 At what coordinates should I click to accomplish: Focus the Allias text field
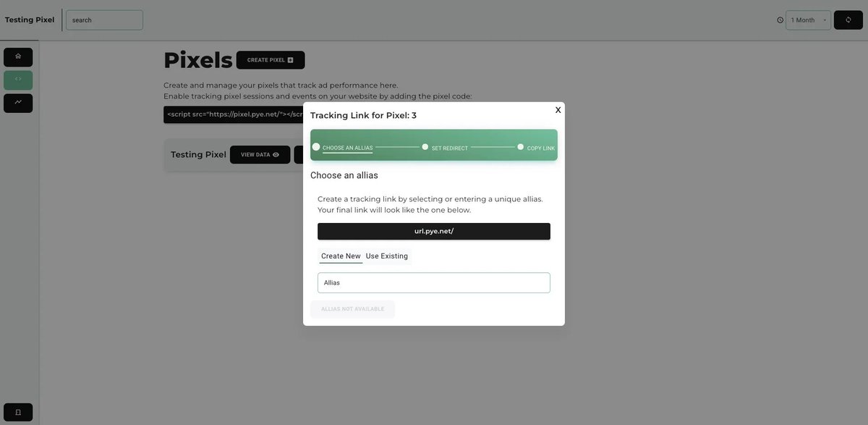[x=434, y=283]
